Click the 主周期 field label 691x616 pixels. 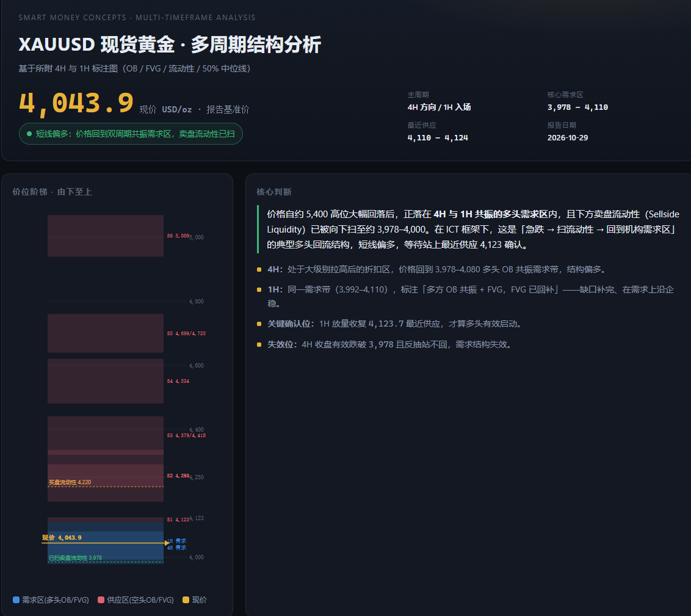(x=418, y=95)
